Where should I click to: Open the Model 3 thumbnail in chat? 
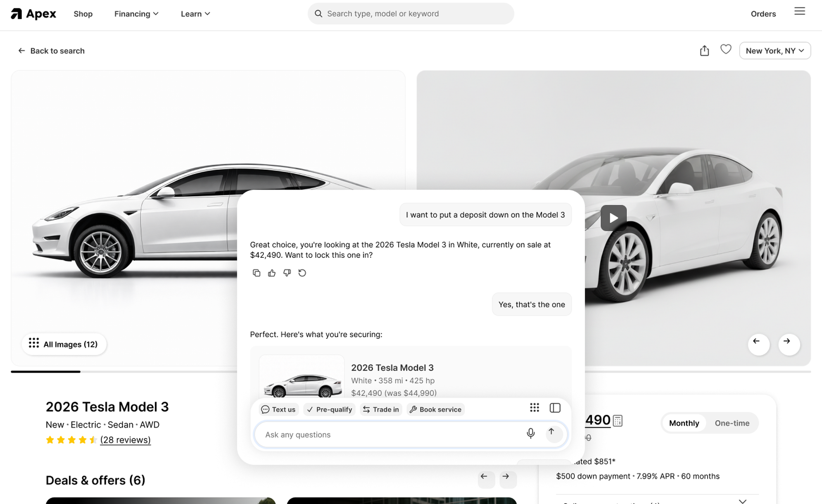(x=301, y=377)
